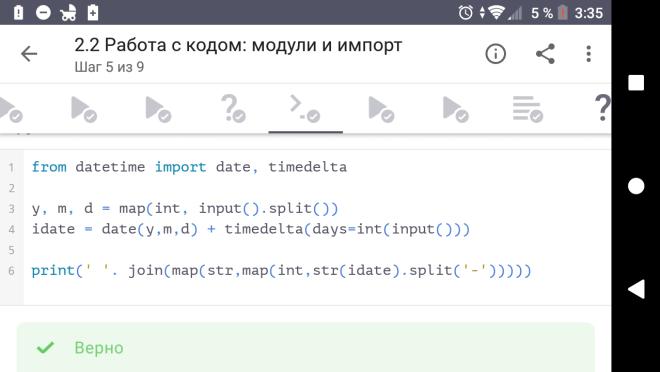Place cursor in line 4 'idate = date' code

[250, 229]
